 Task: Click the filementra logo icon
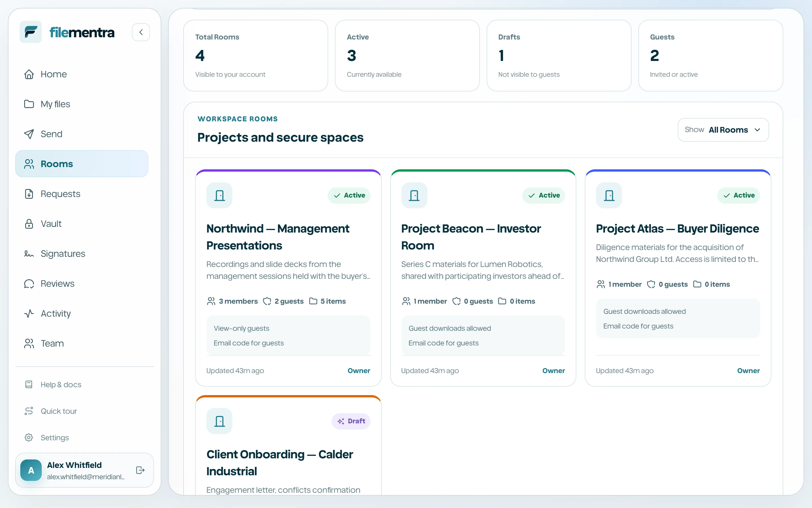[31, 32]
